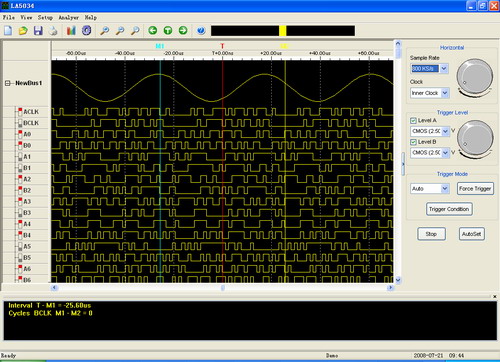Uncheck the Level A checkbox
The height and width of the screenshot is (362, 500).
[413, 120]
